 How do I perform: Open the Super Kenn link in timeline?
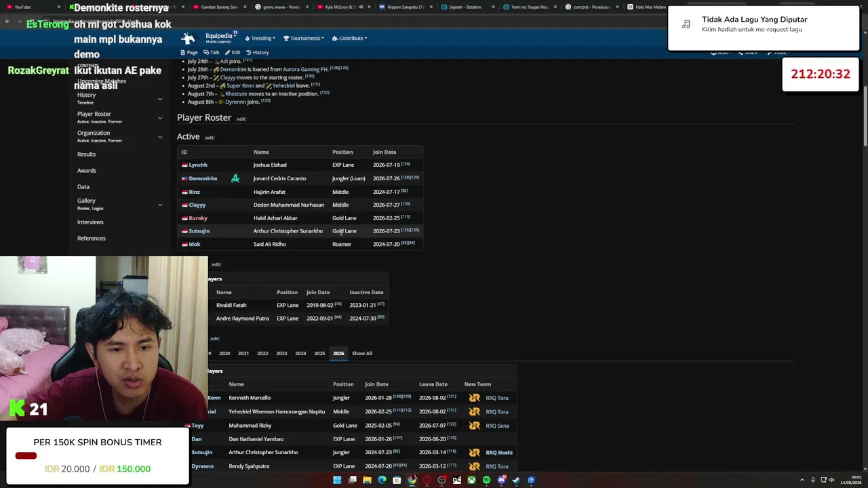click(239, 85)
